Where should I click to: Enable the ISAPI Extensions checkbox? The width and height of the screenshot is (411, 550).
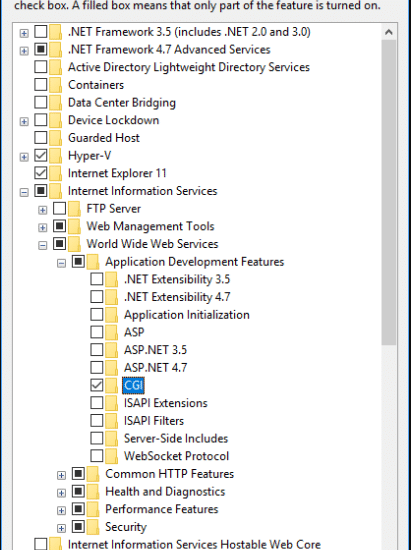(x=97, y=402)
